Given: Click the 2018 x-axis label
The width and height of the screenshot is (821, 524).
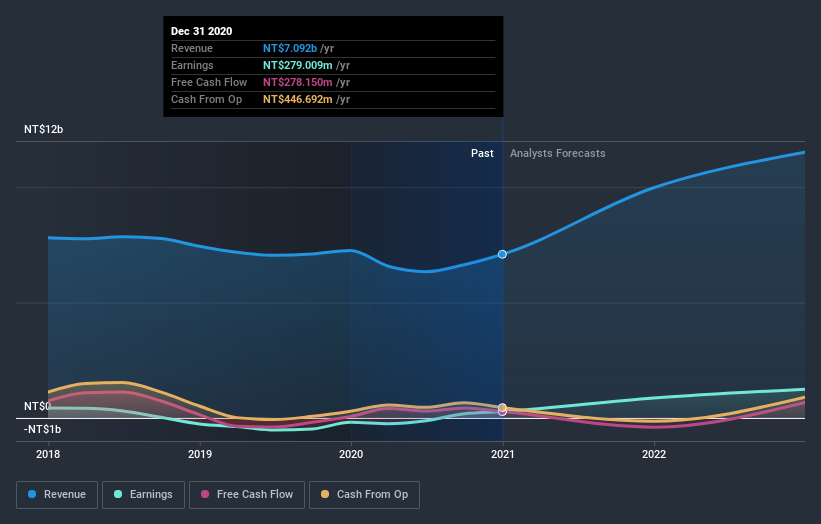Looking at the screenshot, I should click(x=48, y=454).
